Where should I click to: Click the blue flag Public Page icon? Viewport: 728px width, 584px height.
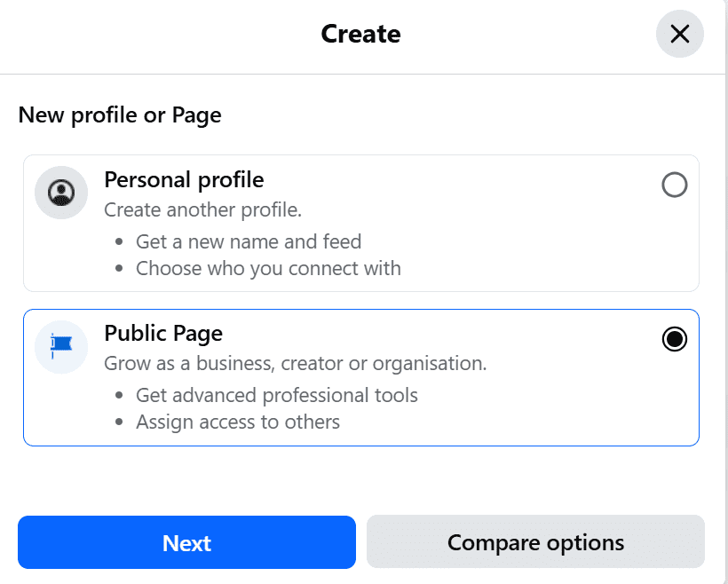(60, 346)
